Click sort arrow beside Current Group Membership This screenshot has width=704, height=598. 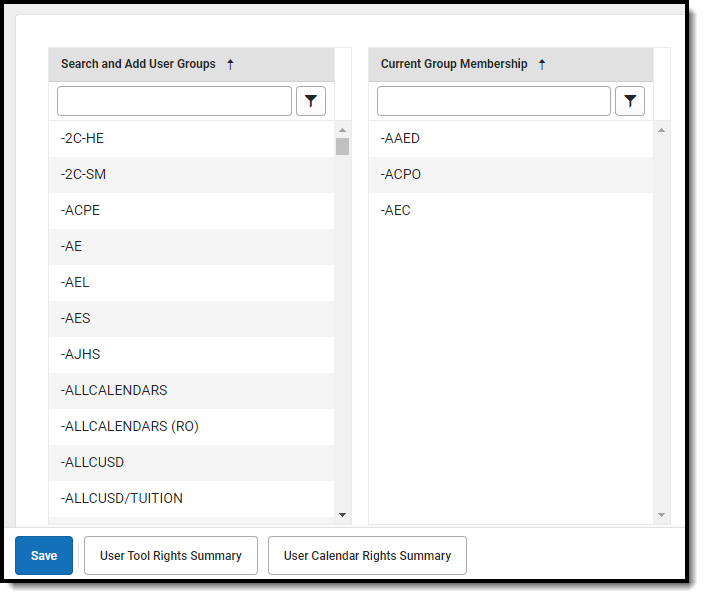[x=542, y=64]
